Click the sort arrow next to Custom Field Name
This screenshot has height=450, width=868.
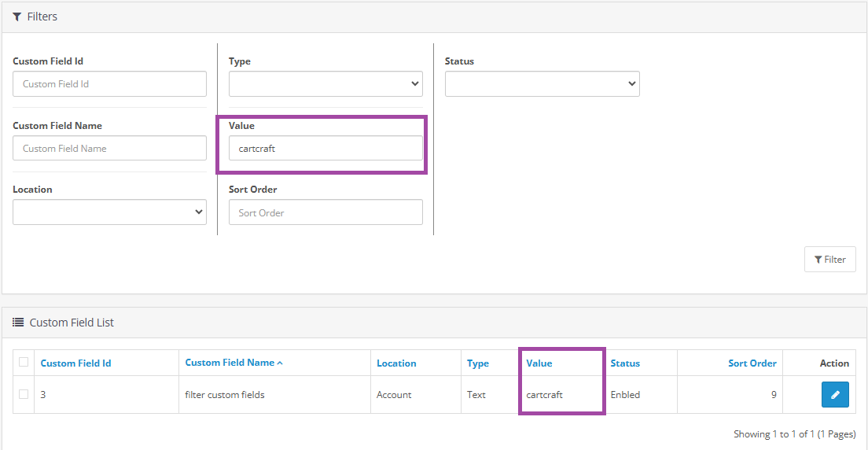(x=280, y=363)
